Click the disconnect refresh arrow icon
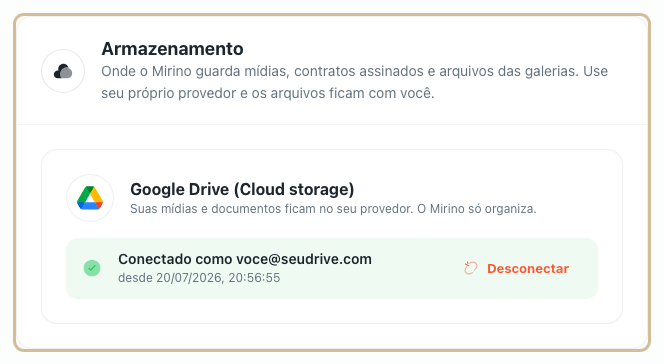Viewport: 664px width, 364px height. tap(470, 268)
